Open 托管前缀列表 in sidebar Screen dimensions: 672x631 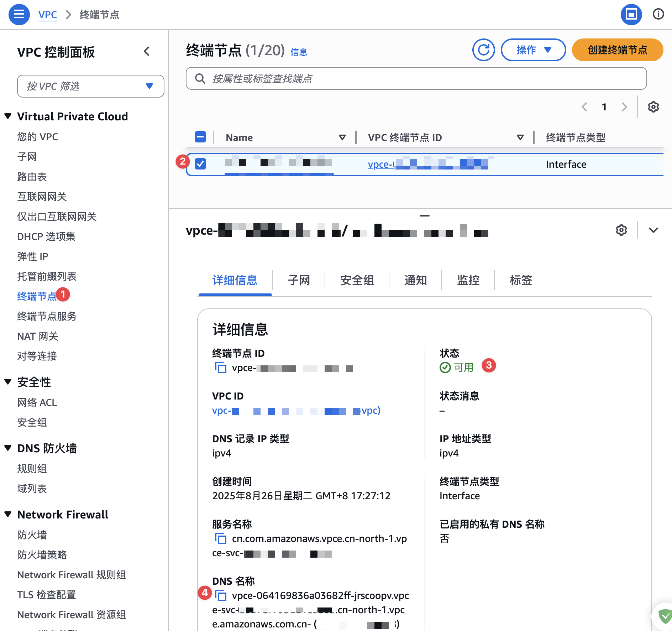tap(47, 276)
